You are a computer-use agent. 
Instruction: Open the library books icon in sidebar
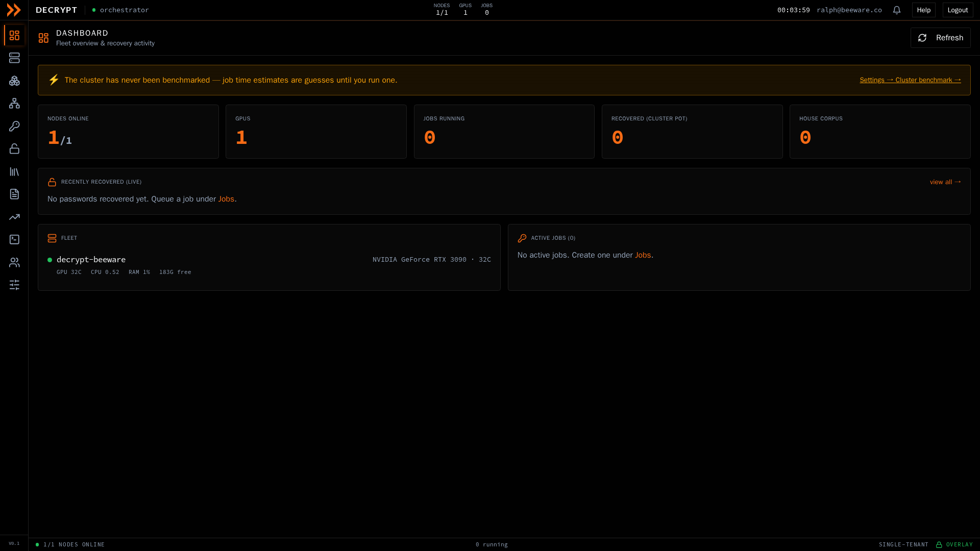14,172
